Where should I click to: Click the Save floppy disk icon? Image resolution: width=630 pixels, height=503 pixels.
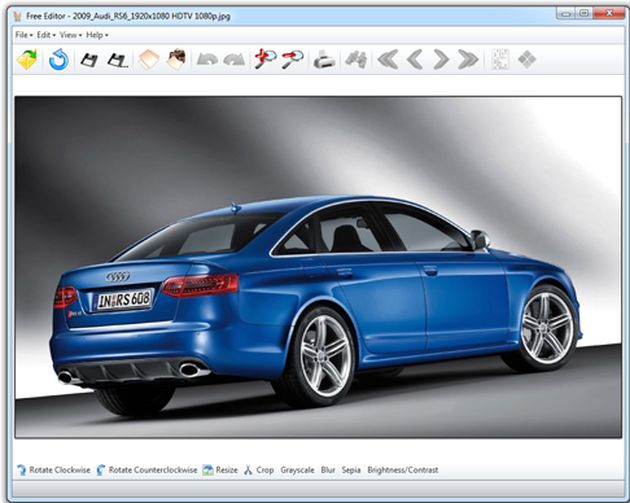click(x=89, y=60)
